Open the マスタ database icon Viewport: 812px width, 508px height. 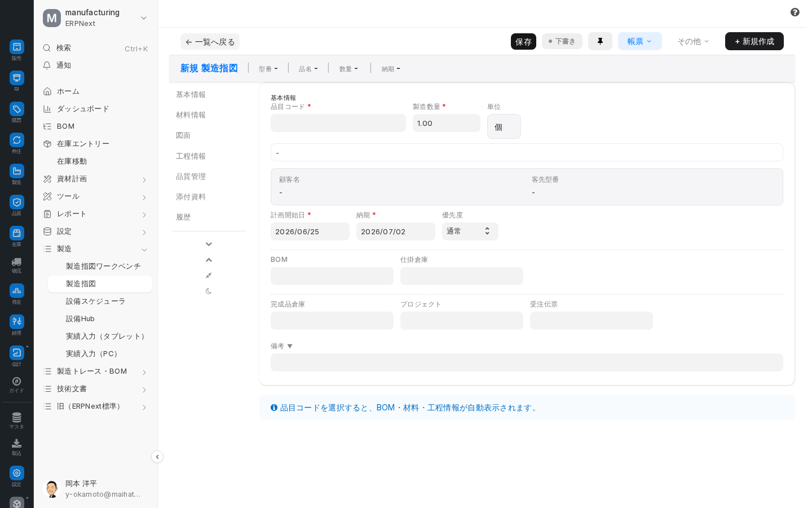16,418
